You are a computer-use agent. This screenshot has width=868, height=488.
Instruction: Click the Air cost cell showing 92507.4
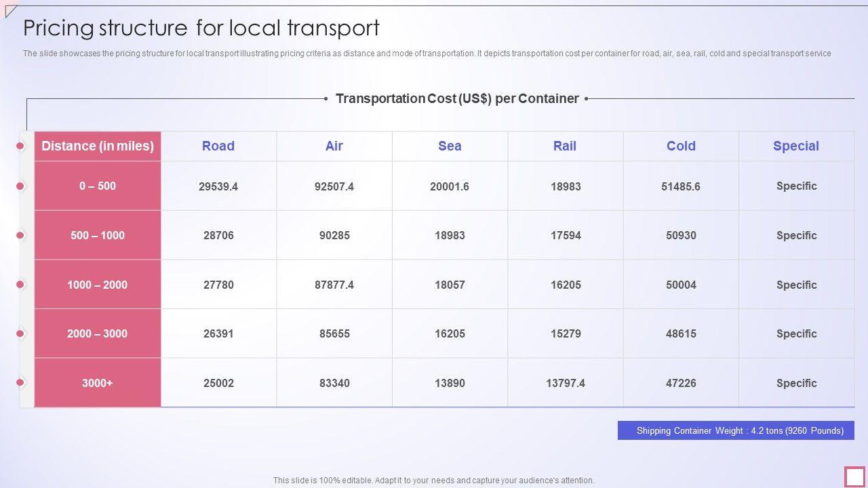point(334,186)
